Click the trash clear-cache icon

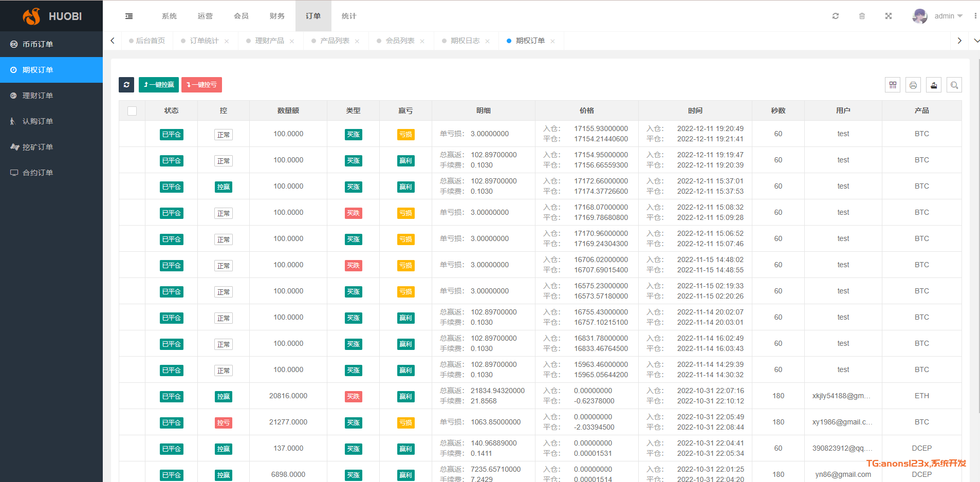coord(862,16)
